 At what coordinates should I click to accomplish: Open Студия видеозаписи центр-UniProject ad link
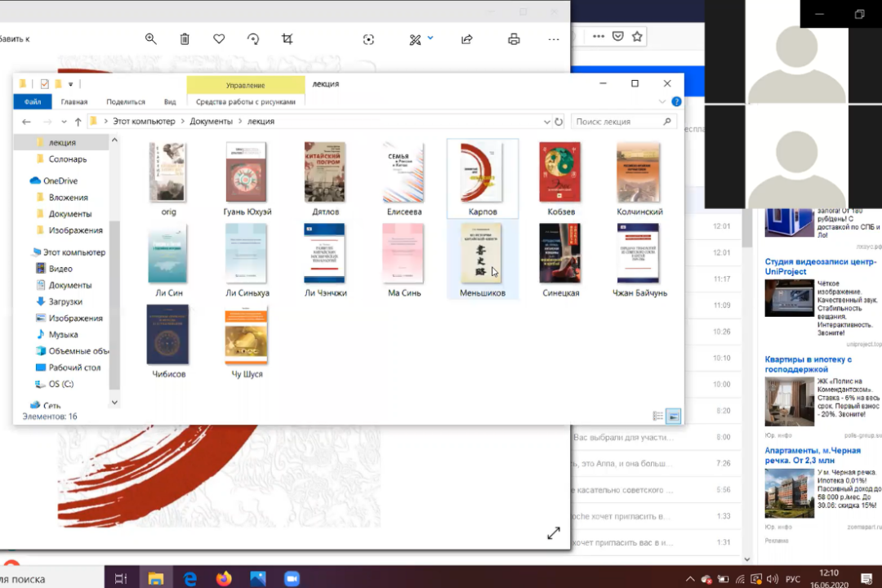pos(821,266)
